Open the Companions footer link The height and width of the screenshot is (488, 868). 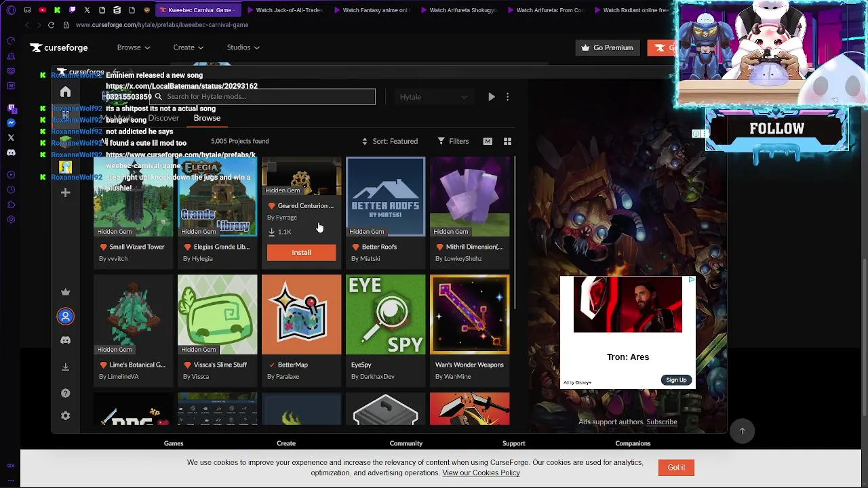[x=633, y=443]
